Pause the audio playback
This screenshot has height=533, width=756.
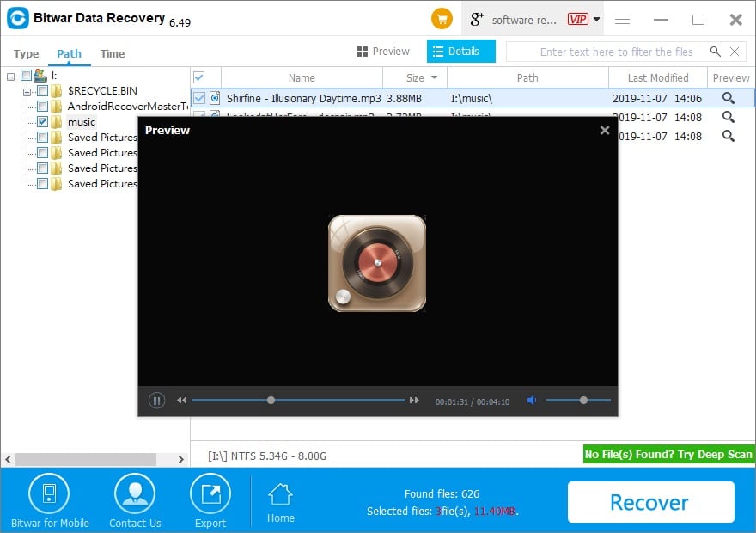pyautogui.click(x=156, y=401)
